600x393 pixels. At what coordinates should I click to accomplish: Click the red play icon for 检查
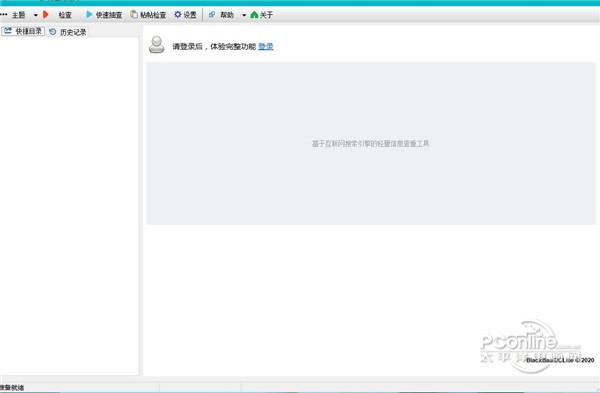click(46, 15)
